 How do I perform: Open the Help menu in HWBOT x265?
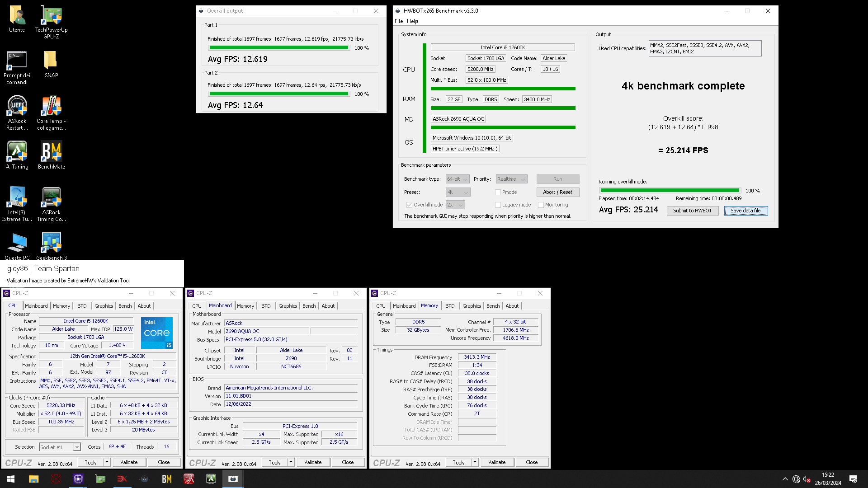click(x=412, y=21)
